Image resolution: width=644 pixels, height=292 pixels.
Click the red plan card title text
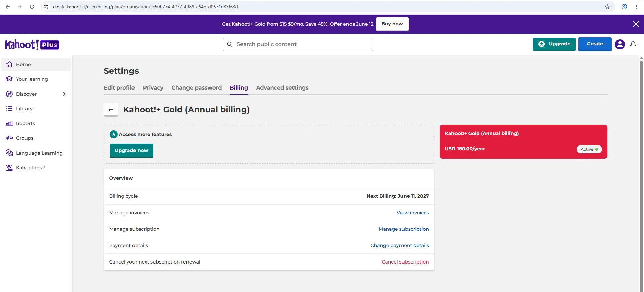click(482, 133)
